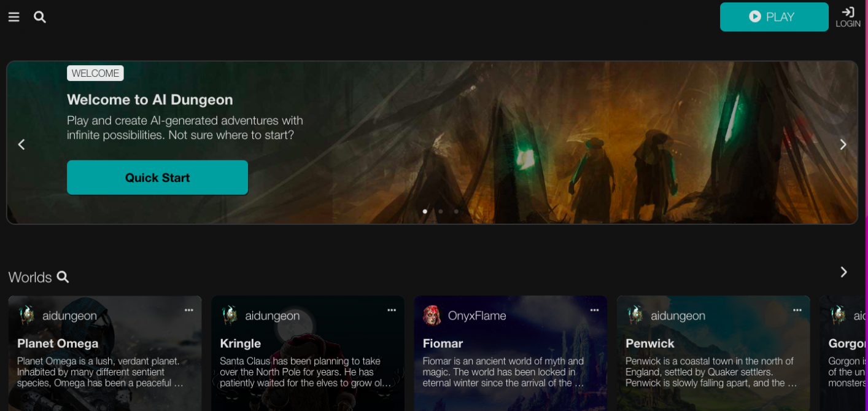Click the Quick Start button
868x411 pixels.
point(157,178)
